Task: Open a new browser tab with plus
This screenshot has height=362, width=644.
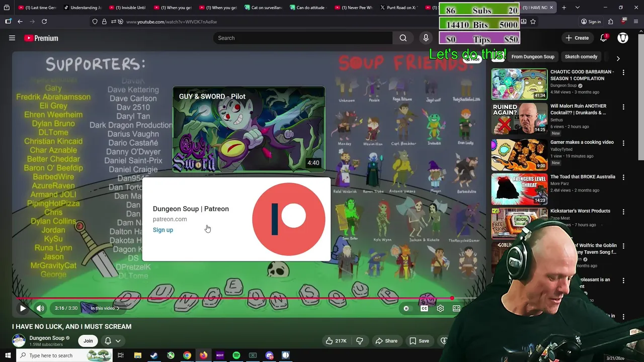Action: [x=563, y=8]
